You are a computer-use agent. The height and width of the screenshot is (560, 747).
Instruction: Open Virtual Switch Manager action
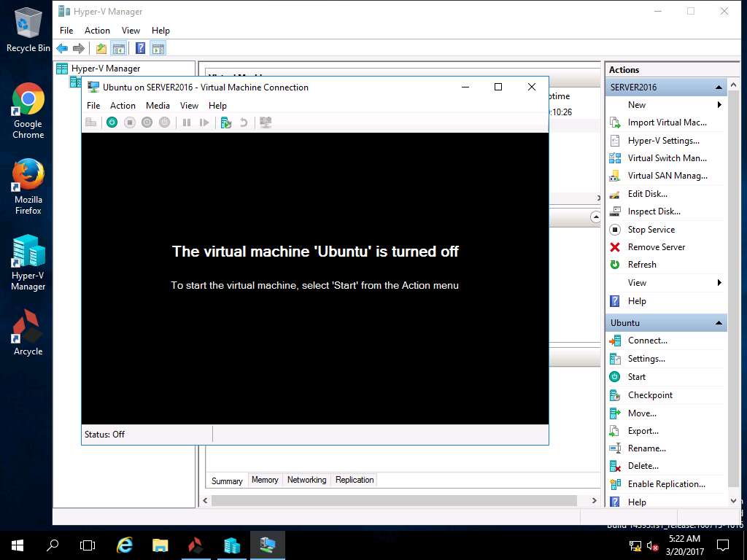pos(667,158)
